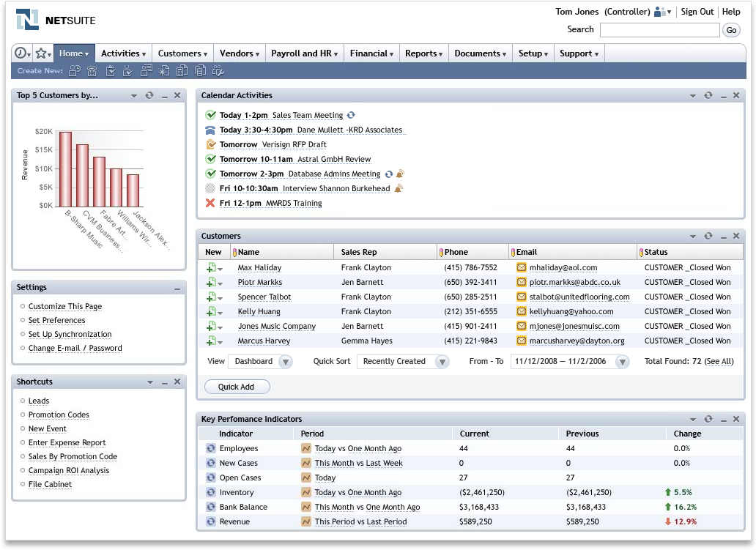Open the Home menu
756x550 pixels.
pos(74,53)
